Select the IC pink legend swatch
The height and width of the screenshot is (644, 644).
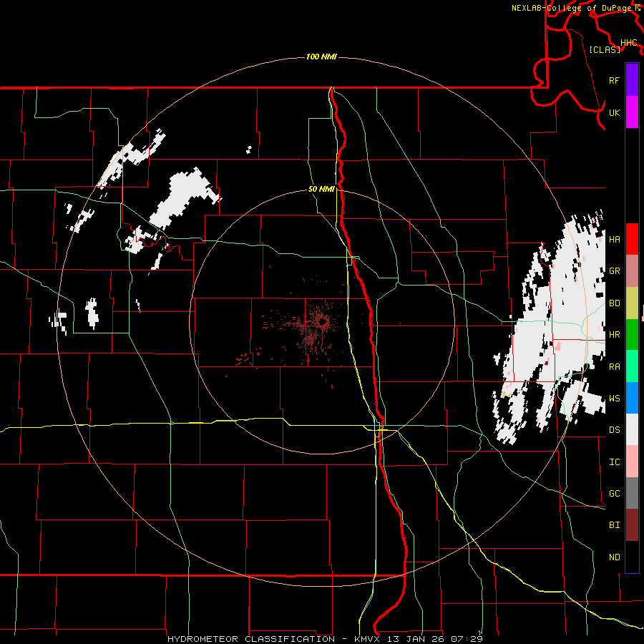point(632,462)
